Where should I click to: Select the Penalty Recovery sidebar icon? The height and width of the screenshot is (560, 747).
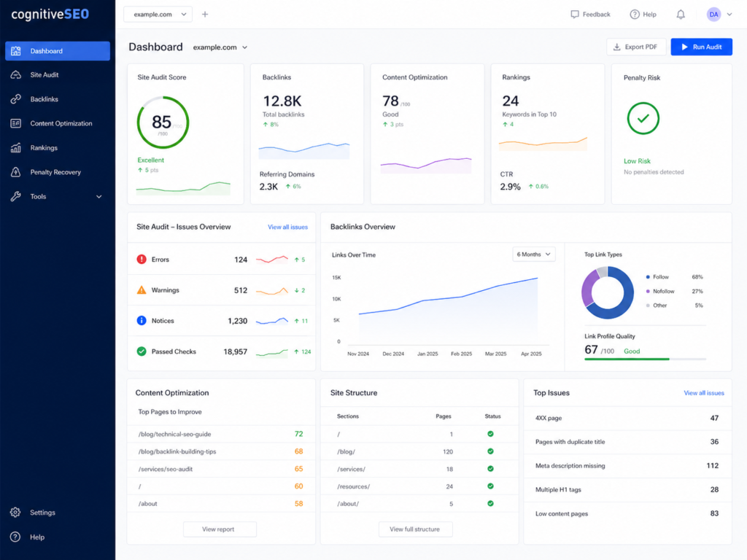pyautogui.click(x=16, y=172)
